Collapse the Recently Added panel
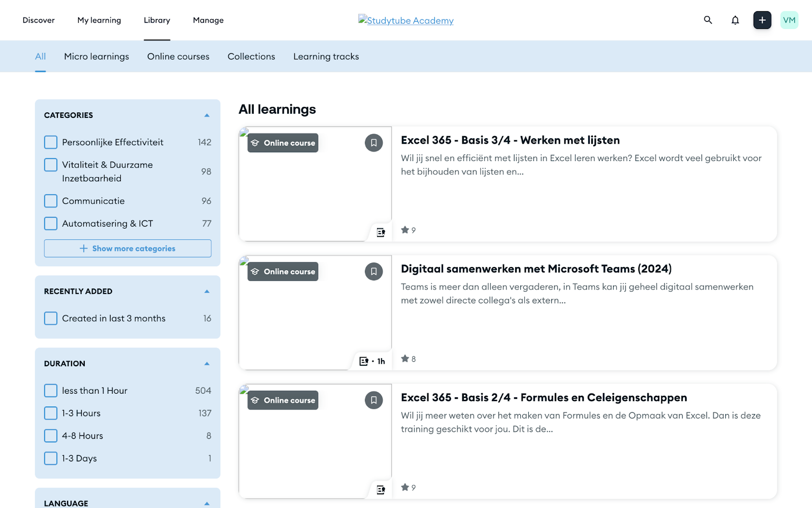812x508 pixels. click(207, 292)
